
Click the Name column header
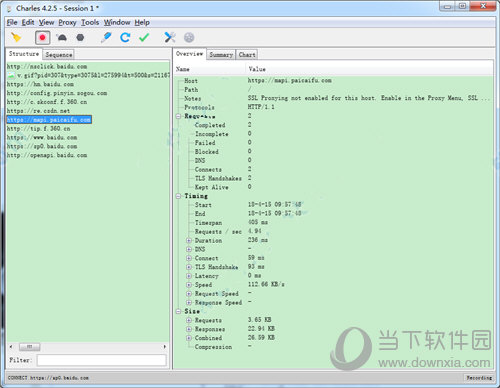[210, 69]
